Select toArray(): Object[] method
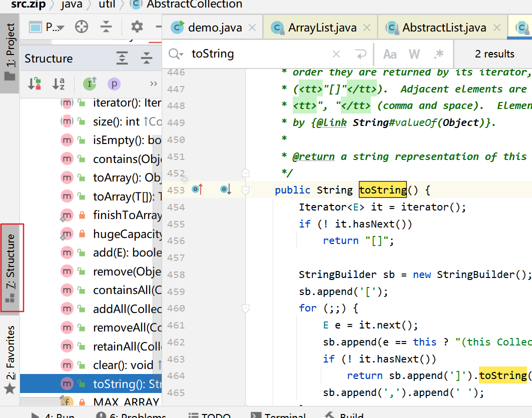The height and width of the screenshot is (418, 532). pyautogui.click(x=91, y=177)
